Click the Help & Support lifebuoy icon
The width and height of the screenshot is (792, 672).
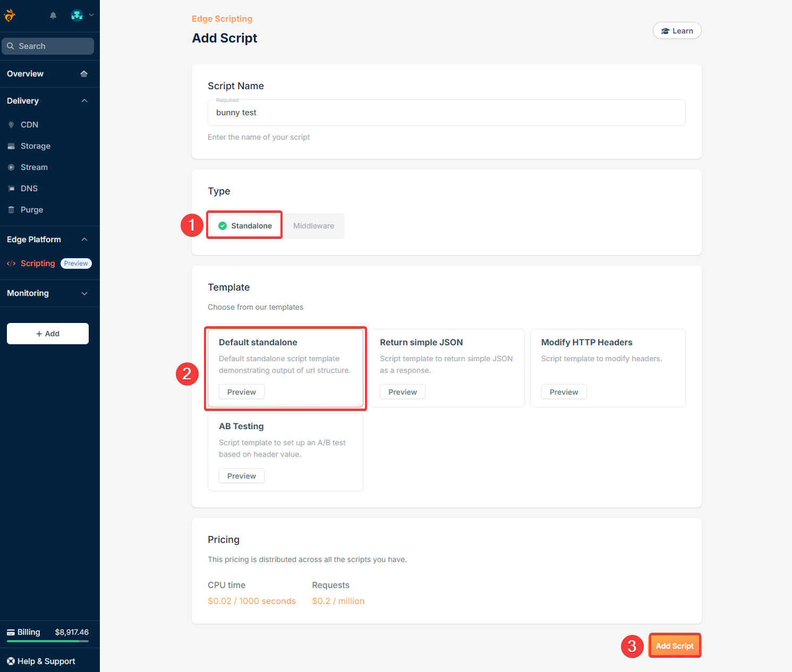[x=11, y=661]
